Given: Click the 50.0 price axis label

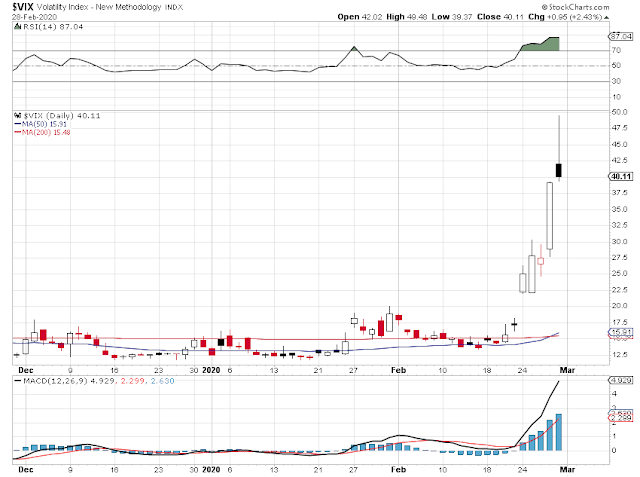Looking at the screenshot, I should pyautogui.click(x=619, y=112).
